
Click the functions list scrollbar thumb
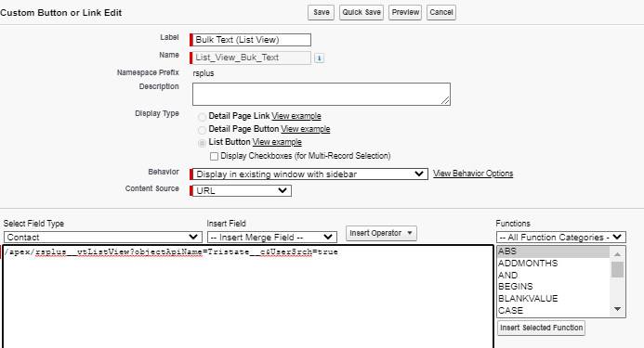tap(617, 270)
